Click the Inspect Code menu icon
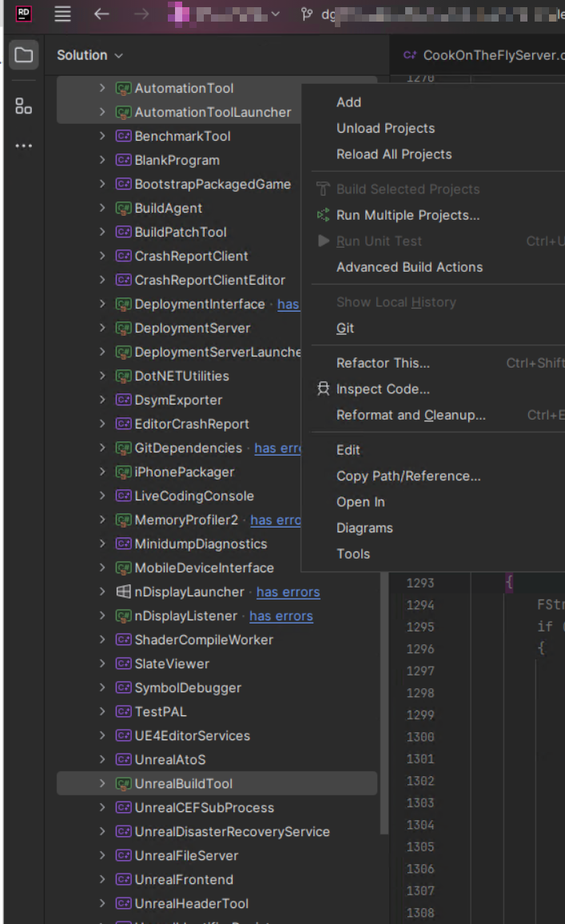Image resolution: width=565 pixels, height=924 pixels. [x=323, y=388]
